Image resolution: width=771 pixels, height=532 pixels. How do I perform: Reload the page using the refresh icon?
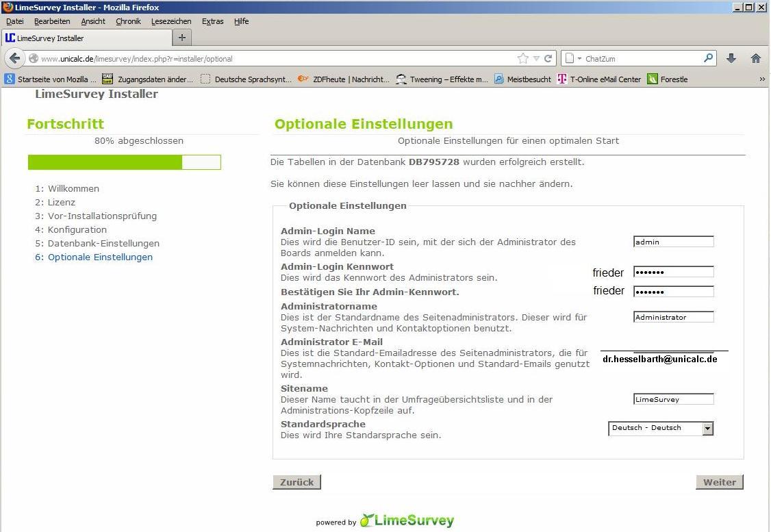(548, 59)
